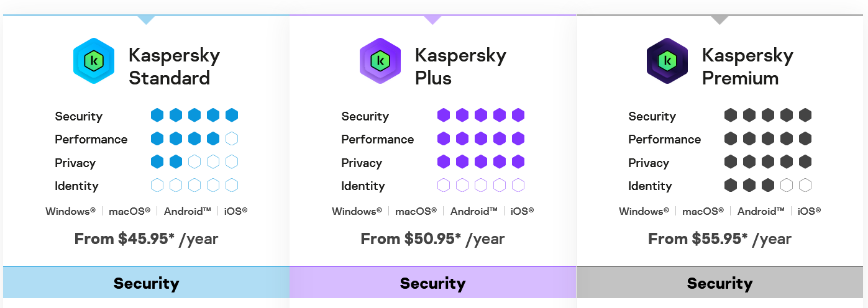Select the gray Security tab under Premium

(720, 284)
